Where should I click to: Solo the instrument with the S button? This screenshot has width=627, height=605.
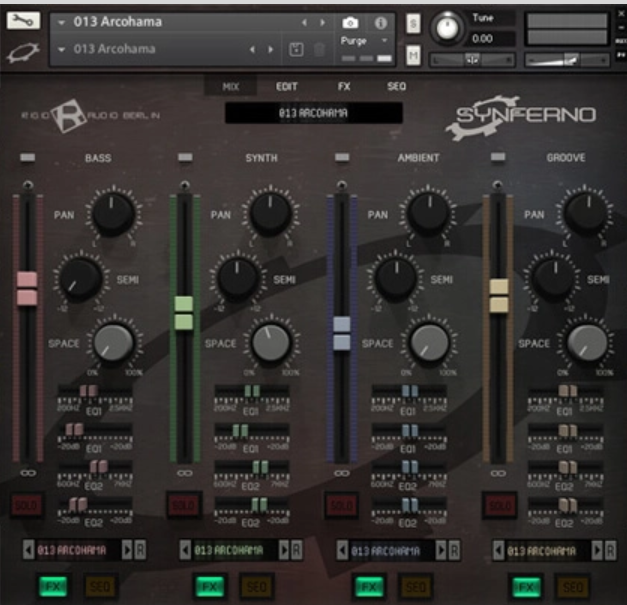pos(413,24)
